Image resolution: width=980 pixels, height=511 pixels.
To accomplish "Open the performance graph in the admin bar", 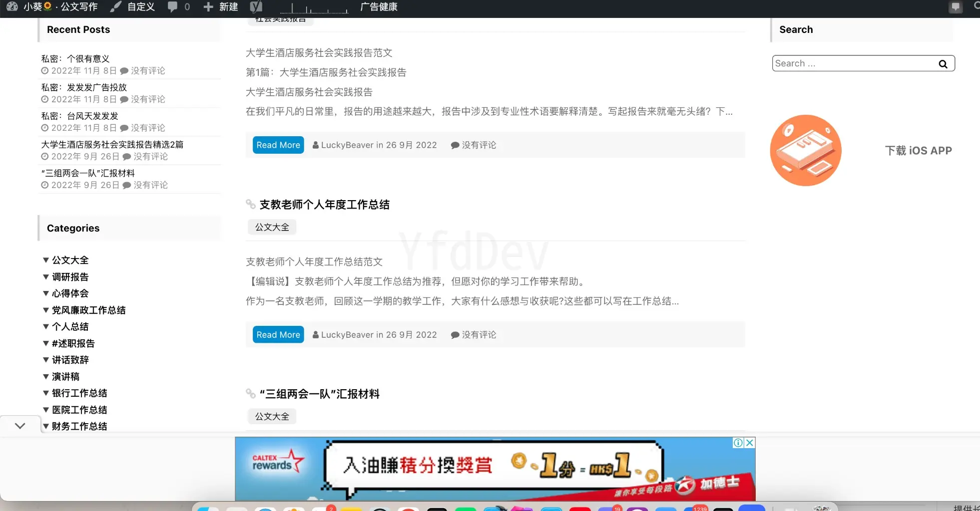I will tap(314, 8).
